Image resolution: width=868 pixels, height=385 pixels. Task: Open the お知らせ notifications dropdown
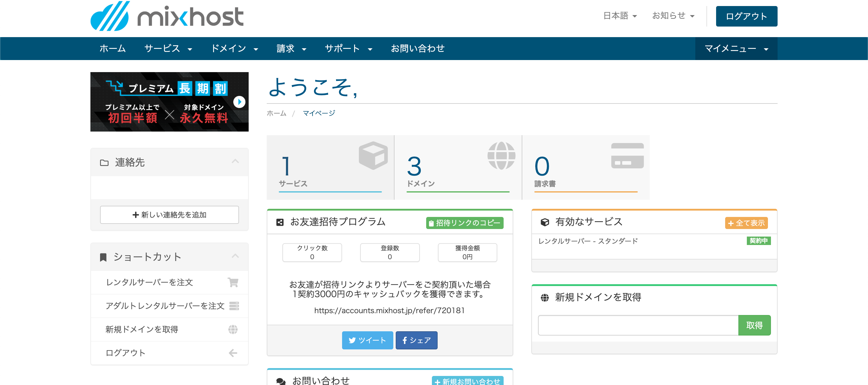point(673,16)
